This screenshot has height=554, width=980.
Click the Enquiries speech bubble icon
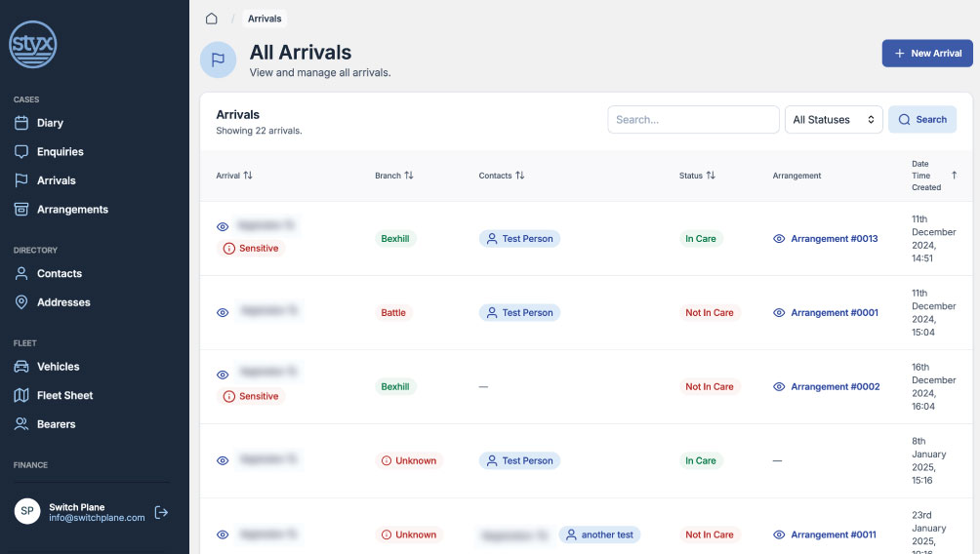pyautogui.click(x=21, y=152)
